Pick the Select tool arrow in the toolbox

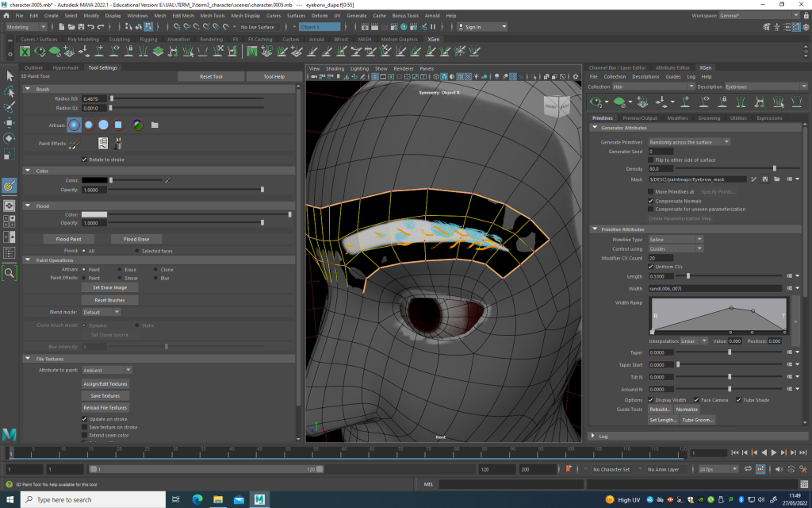10,75
